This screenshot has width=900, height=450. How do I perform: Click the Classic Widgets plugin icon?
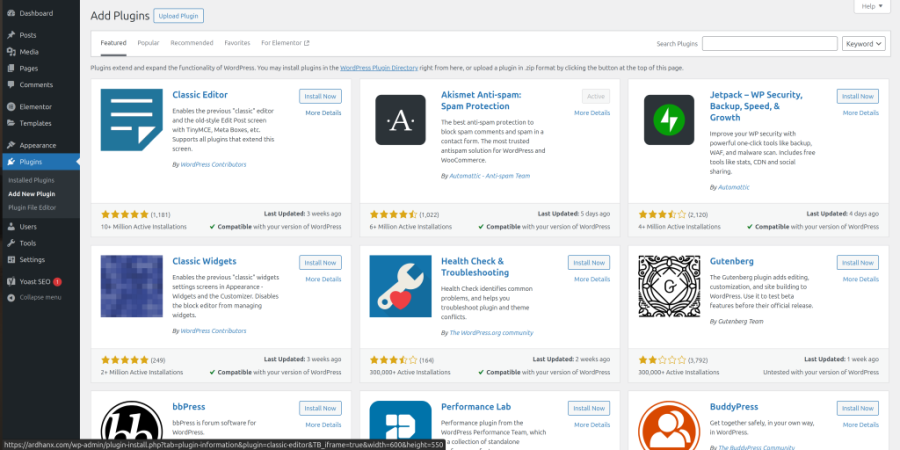coord(131,286)
